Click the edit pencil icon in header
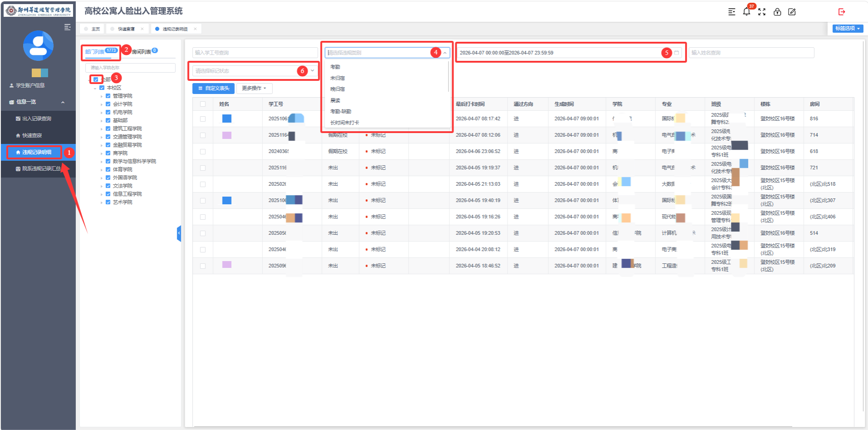868x430 pixels. pos(792,12)
